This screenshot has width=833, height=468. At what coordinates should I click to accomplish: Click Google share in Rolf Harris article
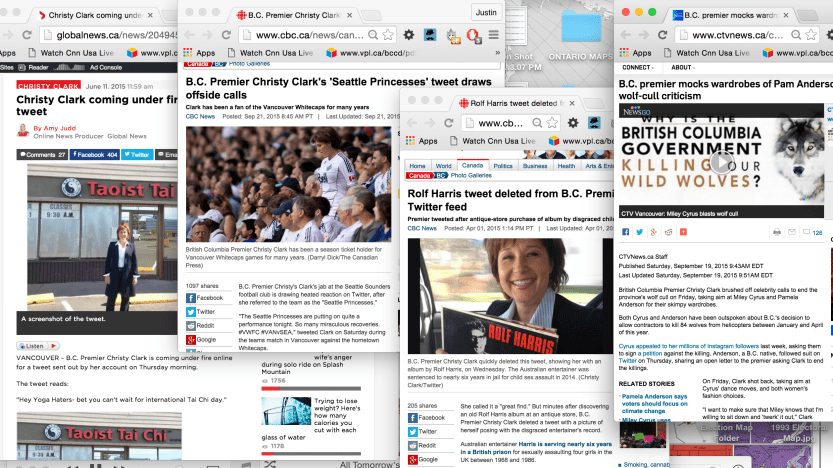[x=423, y=460]
